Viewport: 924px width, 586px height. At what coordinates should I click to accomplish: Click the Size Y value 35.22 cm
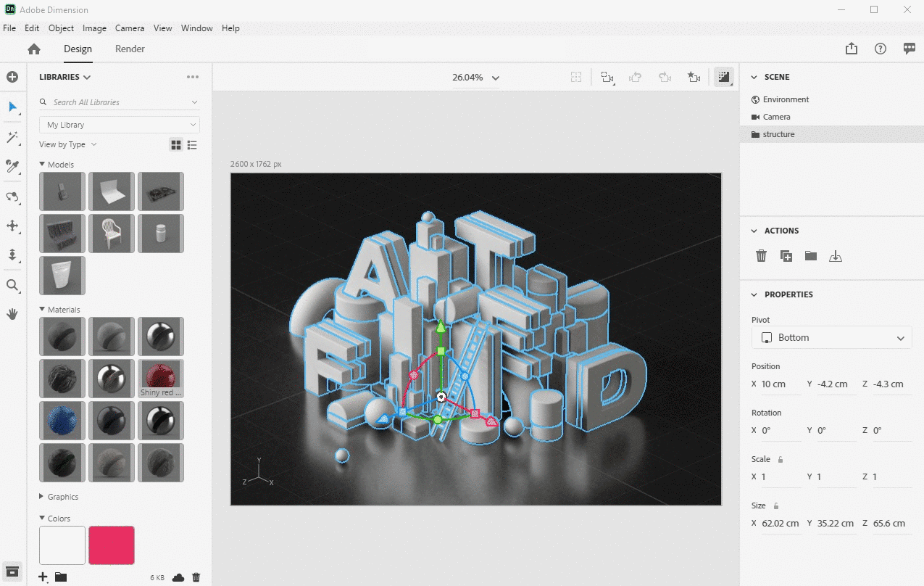point(837,524)
